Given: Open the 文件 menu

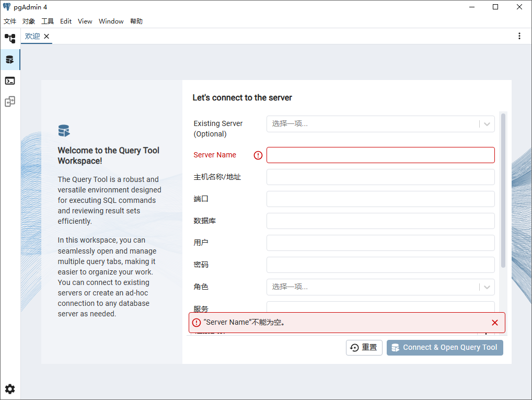Looking at the screenshot, I should click(10, 21).
